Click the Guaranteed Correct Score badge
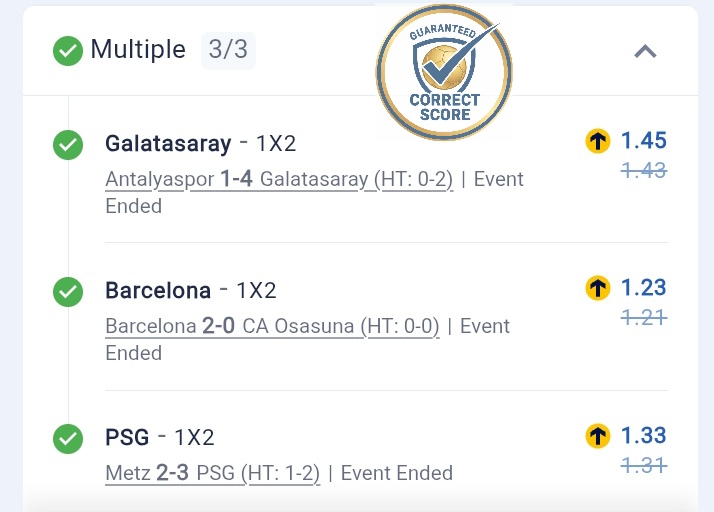Viewport: 714px width, 512px height. pos(444,72)
